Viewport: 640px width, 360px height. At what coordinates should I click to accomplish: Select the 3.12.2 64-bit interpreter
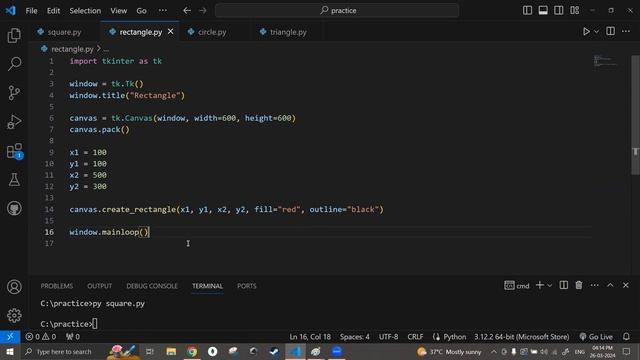click(x=522, y=337)
